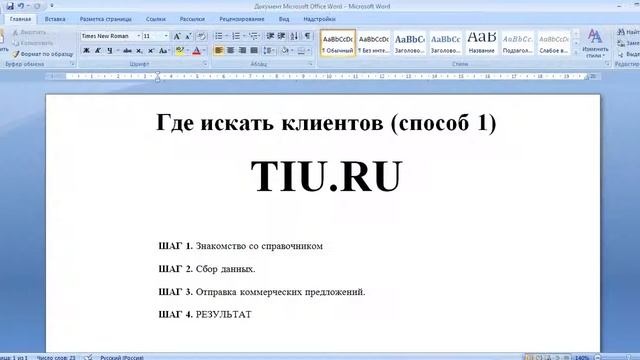Apply multilevel list
Image resolution: width=640 pixels, height=360 pixels.
[253, 36]
